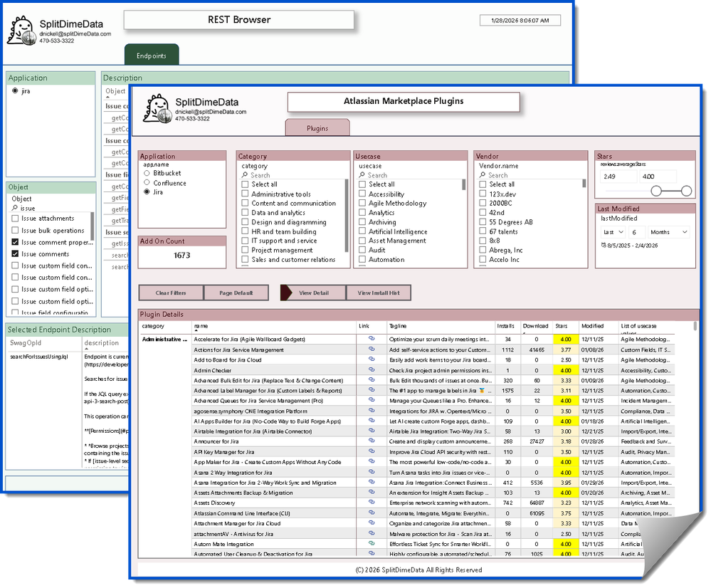Viewport: 711px width, 588px height.
Task: Open link icon for AI Apps Builder for Jira
Action: (x=372, y=421)
